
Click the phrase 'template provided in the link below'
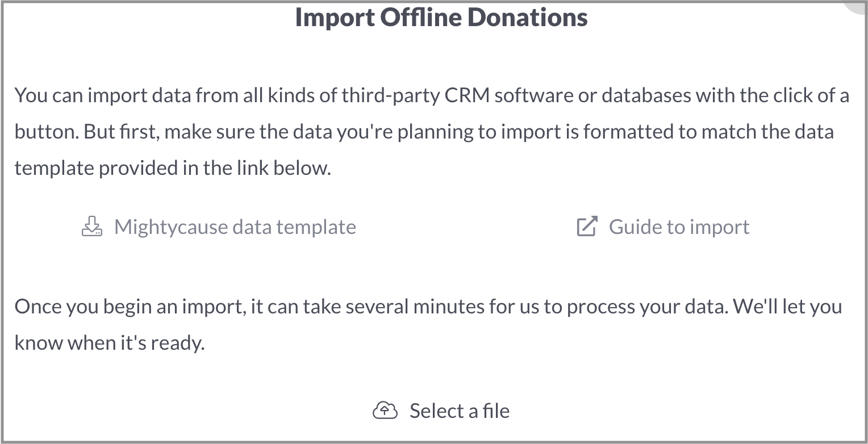pyautogui.click(x=171, y=168)
